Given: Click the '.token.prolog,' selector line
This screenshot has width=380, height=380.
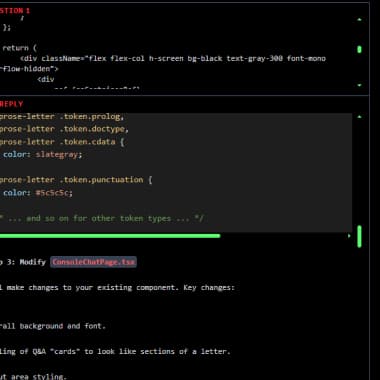Looking at the screenshot, I should click(62, 117).
